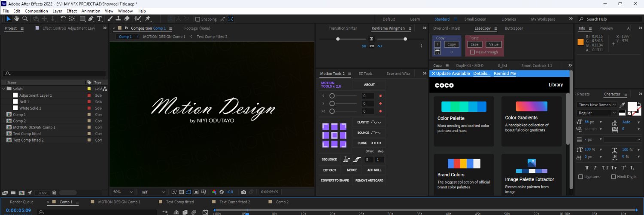Expand the workspace overflow chevrons
644x215 pixels.
(571, 19)
